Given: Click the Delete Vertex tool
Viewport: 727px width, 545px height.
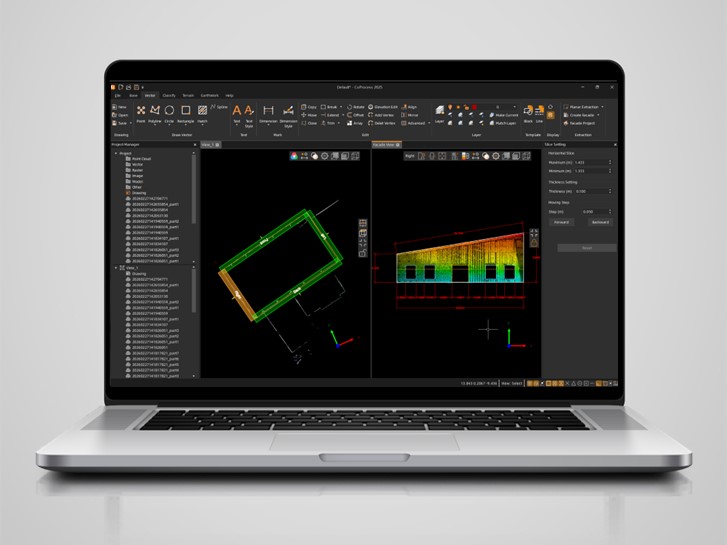Looking at the screenshot, I should [x=382, y=123].
